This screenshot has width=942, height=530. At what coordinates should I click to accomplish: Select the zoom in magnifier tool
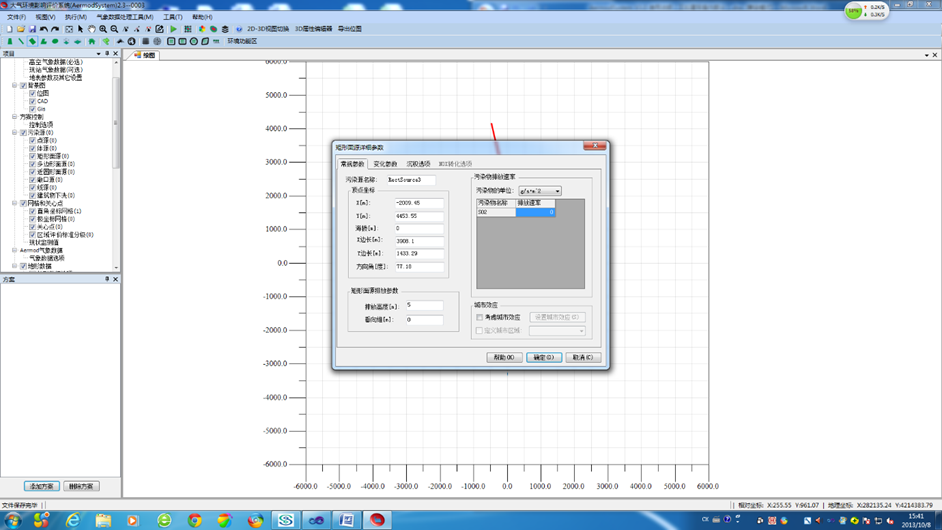[103, 29]
